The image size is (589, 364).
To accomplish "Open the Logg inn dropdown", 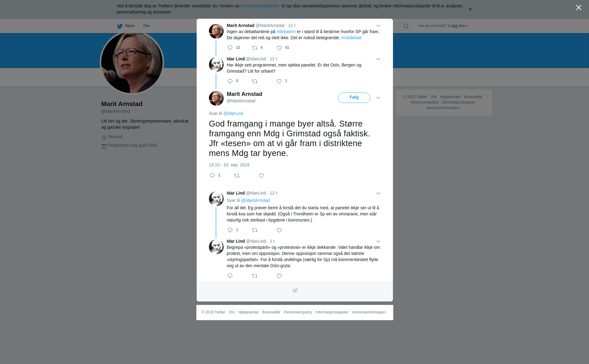I will click(x=458, y=26).
